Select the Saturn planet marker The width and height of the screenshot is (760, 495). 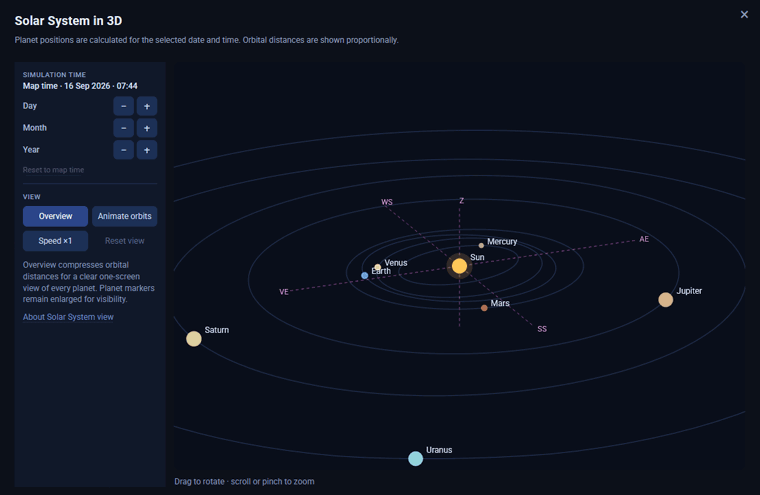coord(194,338)
